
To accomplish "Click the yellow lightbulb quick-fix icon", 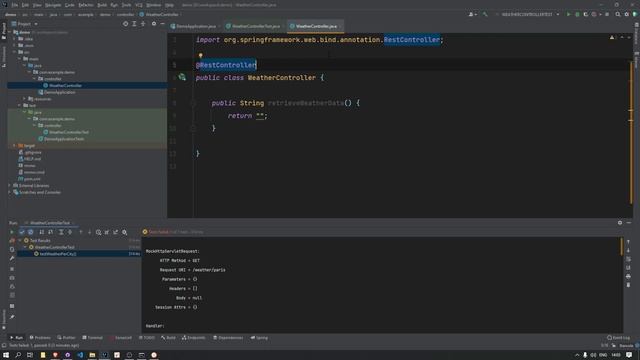I will point(200,56).
